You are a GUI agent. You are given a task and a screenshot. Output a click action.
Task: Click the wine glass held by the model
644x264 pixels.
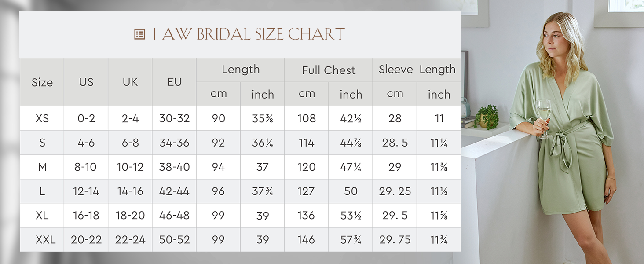544,117
